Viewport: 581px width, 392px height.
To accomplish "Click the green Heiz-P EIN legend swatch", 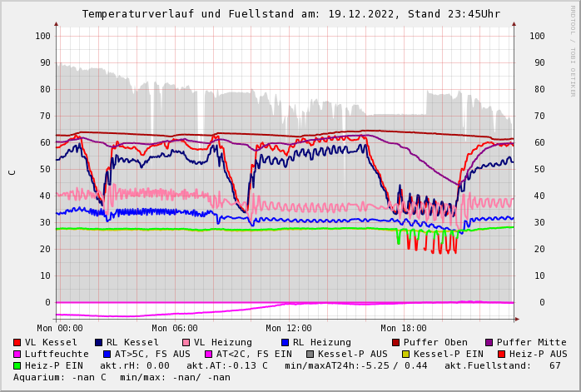I will click(x=17, y=366).
